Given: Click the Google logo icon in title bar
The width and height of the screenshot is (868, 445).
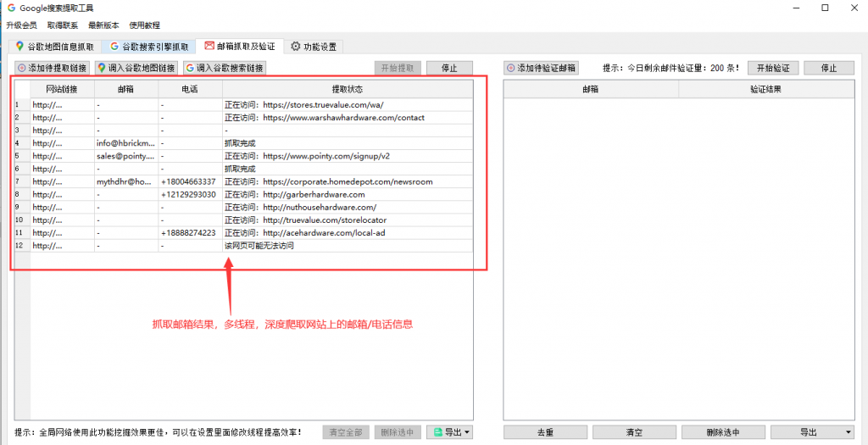Looking at the screenshot, I should coord(11,8).
